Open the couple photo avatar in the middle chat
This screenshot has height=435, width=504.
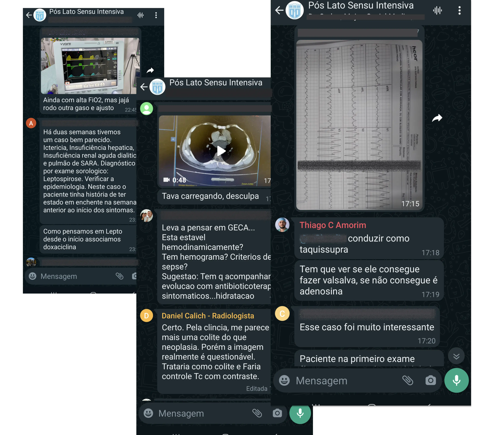[x=147, y=216]
